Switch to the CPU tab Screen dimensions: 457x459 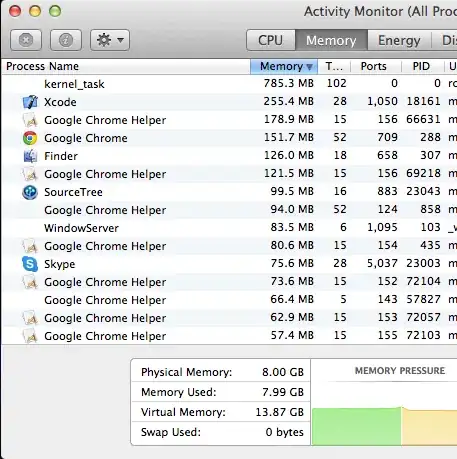(271, 40)
